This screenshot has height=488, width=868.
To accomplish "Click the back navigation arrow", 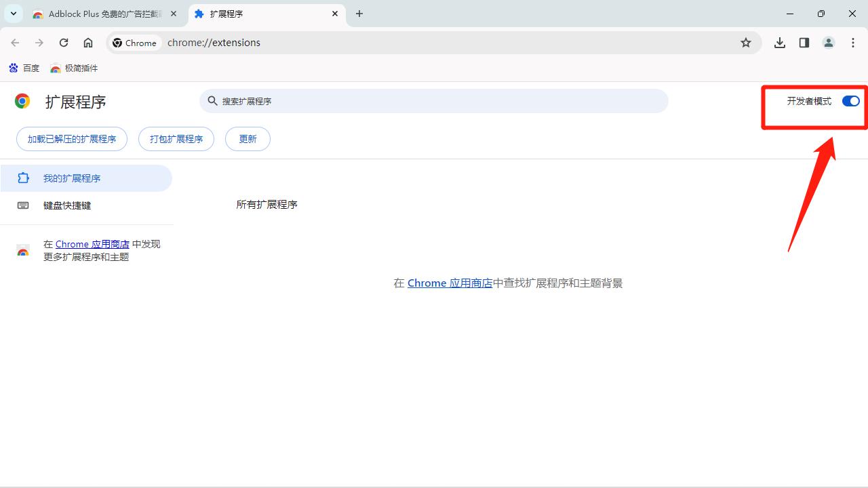I will (x=15, y=42).
